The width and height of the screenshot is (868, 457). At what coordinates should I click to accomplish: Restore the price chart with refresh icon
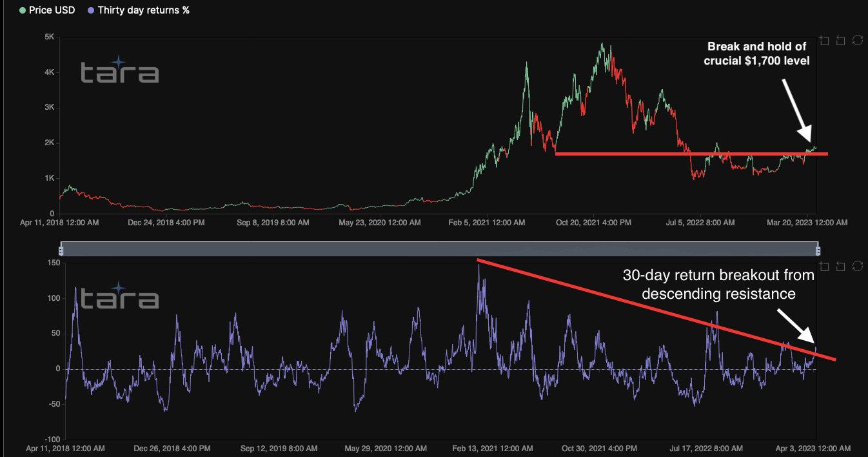click(858, 41)
